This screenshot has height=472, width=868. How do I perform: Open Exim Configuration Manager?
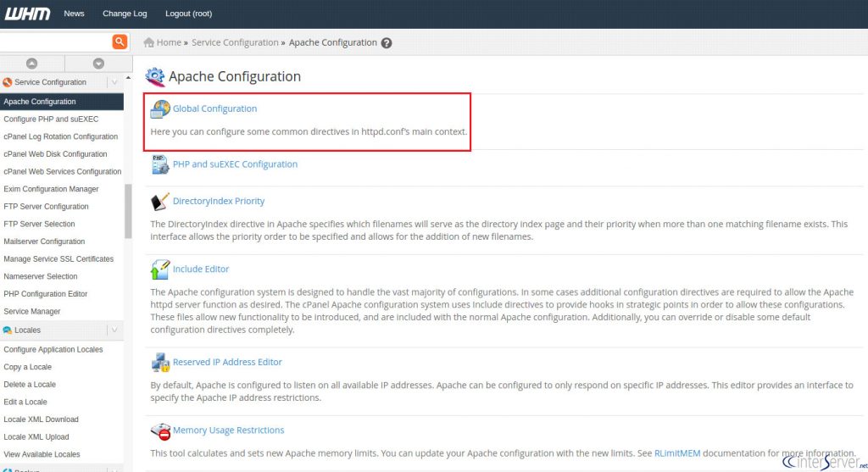(x=51, y=189)
